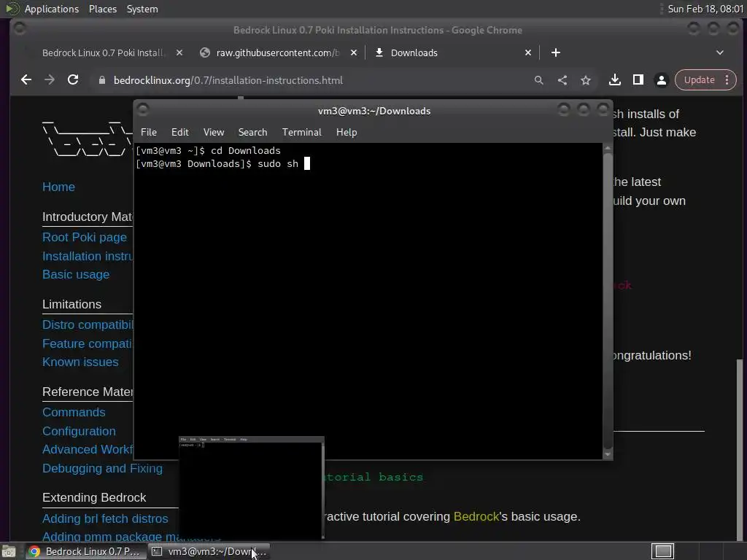This screenshot has width=747, height=560.
Task: Switch to Bedrock Linux 0.7 Poki tab
Action: pos(104,52)
